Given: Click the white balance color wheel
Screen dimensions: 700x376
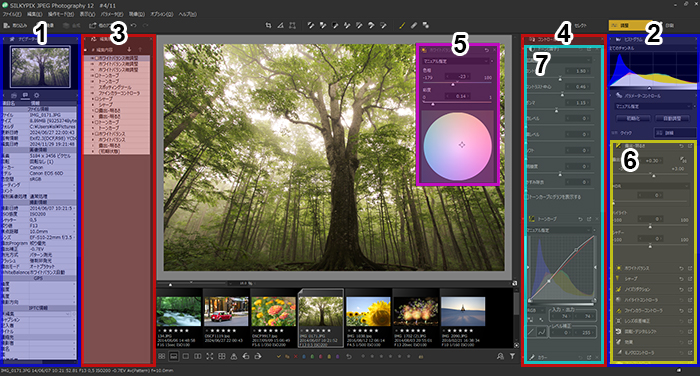Looking at the screenshot, I should [x=458, y=146].
